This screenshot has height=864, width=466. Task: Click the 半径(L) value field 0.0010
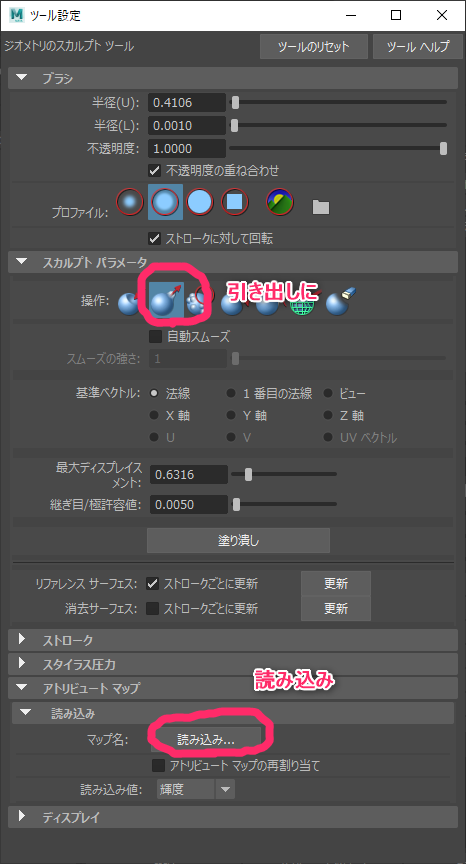coord(187,126)
